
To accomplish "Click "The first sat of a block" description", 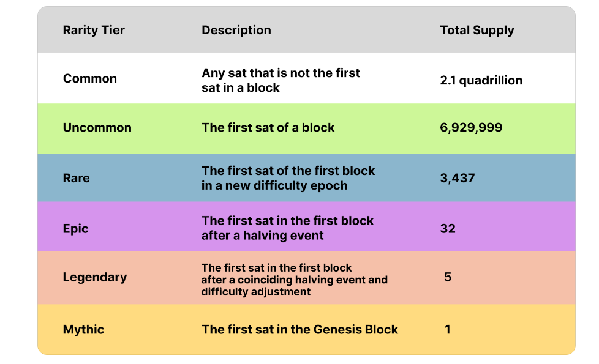I will pos(268,128).
